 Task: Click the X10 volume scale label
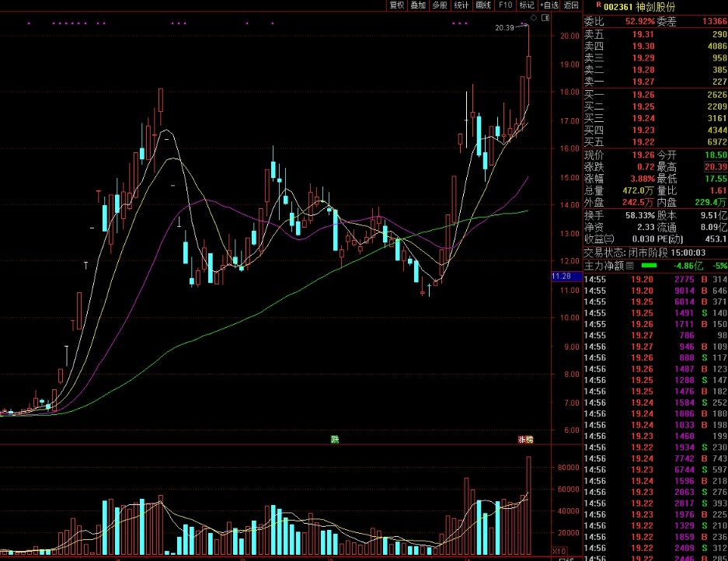(x=558, y=551)
